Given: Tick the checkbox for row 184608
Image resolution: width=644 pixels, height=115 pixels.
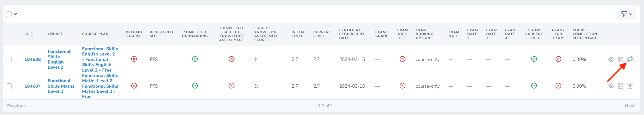Looking at the screenshot, I should (x=9, y=60).
